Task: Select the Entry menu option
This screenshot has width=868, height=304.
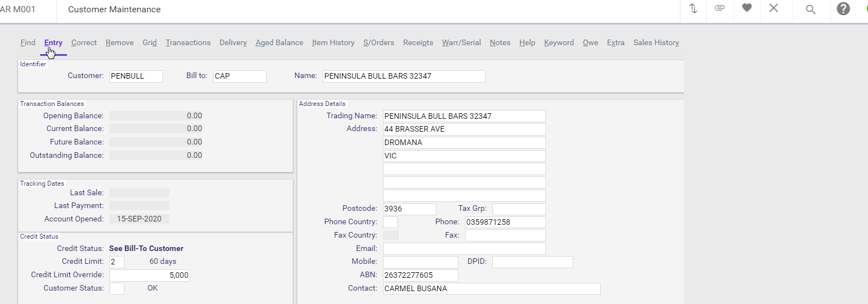Action: click(54, 42)
